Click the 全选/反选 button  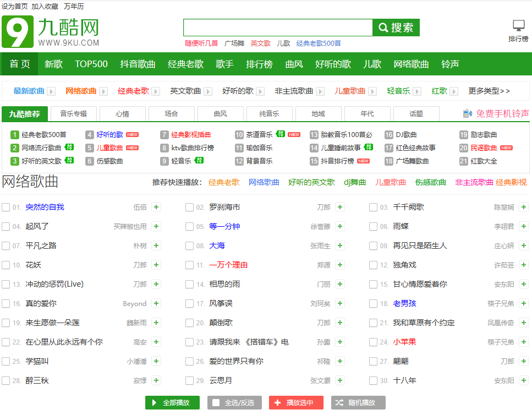234,402
